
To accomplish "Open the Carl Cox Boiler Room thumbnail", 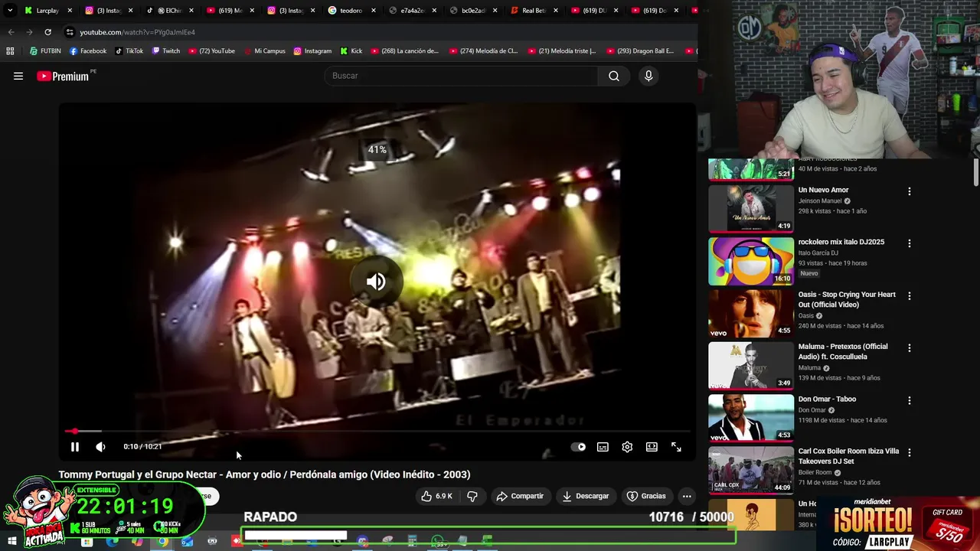I will tap(751, 470).
